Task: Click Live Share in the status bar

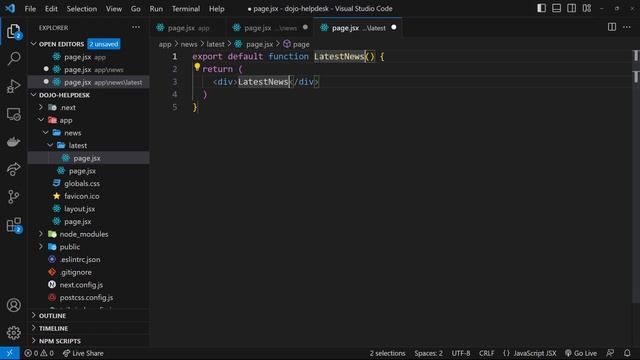Action: [x=83, y=353]
